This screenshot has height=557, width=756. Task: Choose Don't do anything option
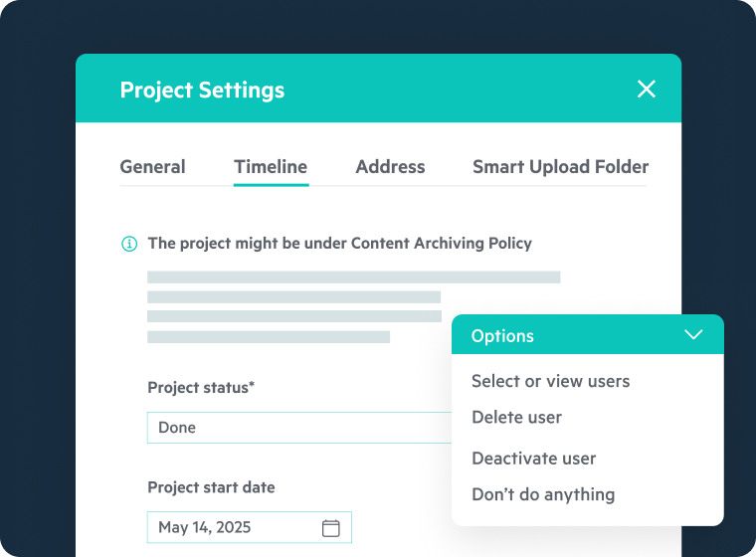click(x=543, y=494)
